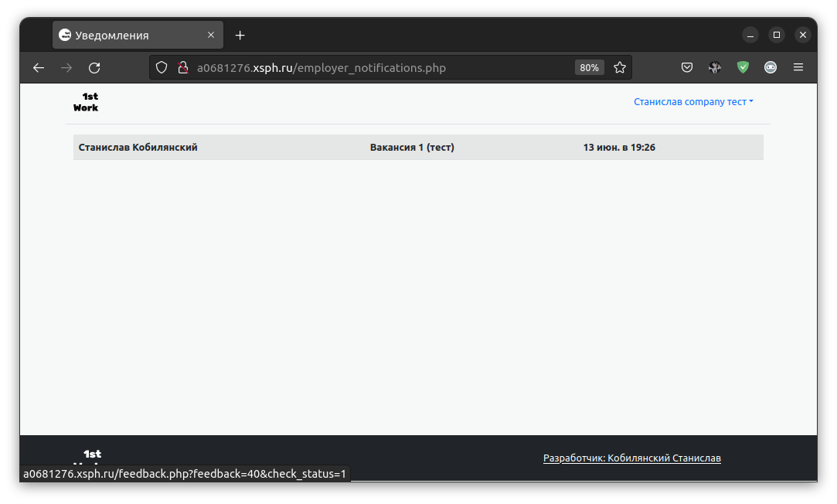
Task: Bookmark this page with the star icon
Action: click(619, 68)
